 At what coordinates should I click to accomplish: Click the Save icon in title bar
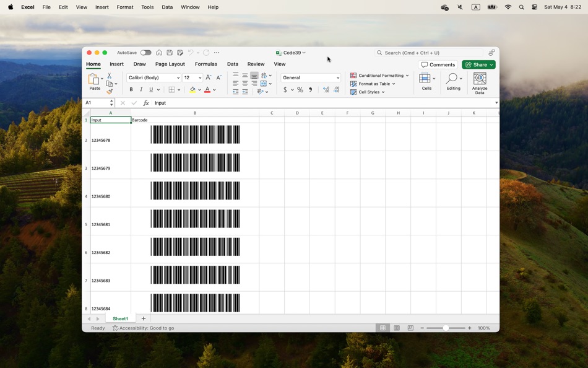click(x=170, y=53)
